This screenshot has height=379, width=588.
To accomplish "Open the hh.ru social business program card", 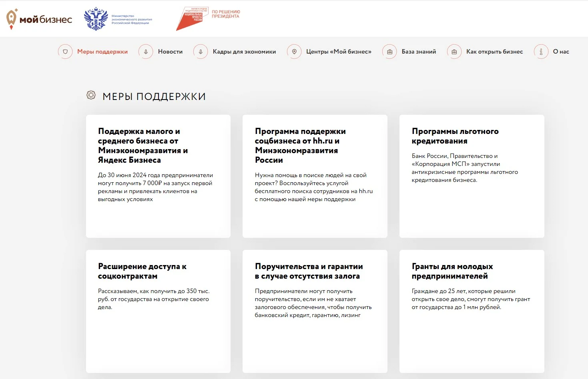I will (315, 176).
